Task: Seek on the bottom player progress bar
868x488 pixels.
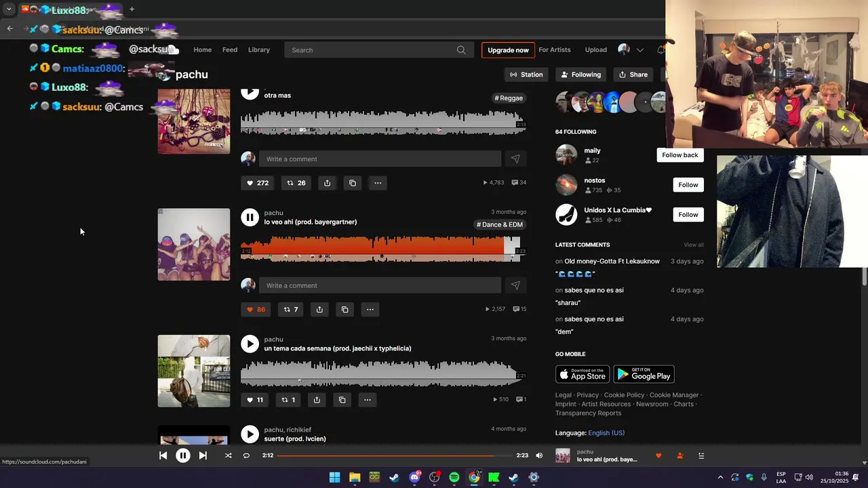Action: tap(395, 455)
